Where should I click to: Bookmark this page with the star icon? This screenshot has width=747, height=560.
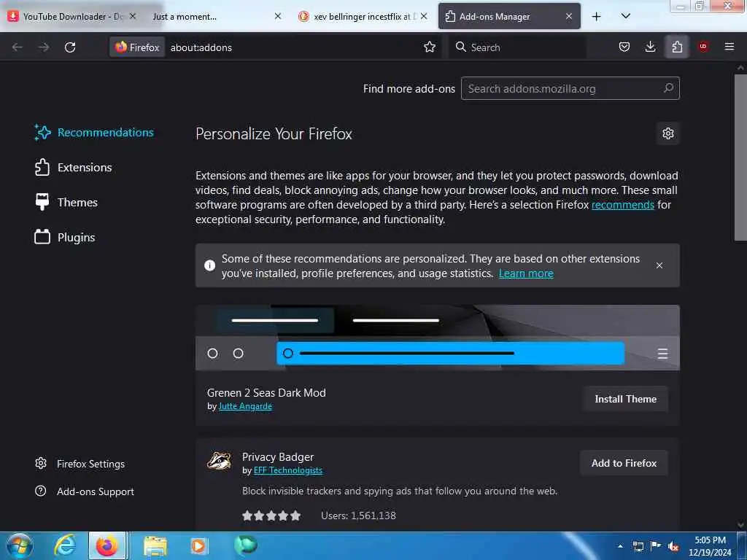[x=429, y=47]
